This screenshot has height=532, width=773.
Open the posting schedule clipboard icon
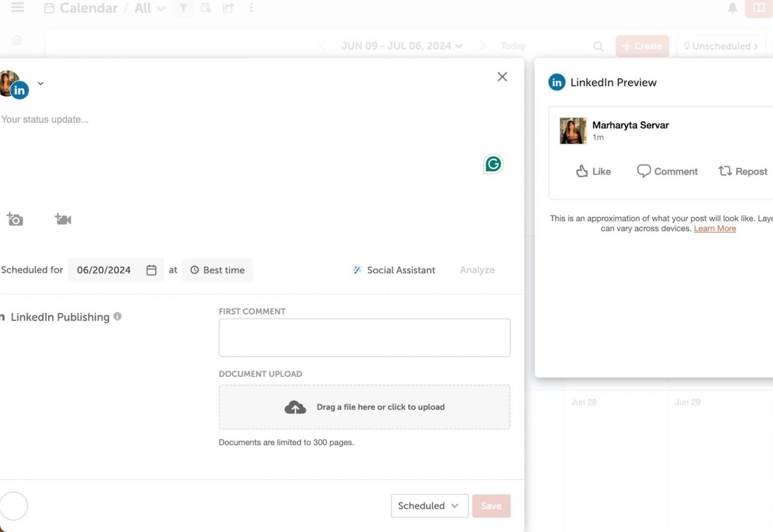click(x=206, y=8)
